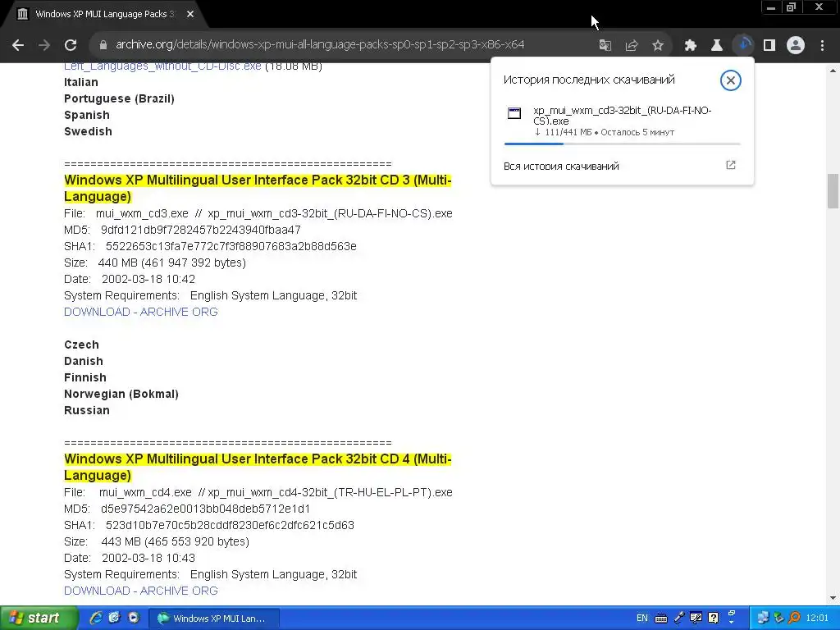This screenshot has width=840, height=630.
Task: Click the network computers tray icon
Action: tap(762, 619)
